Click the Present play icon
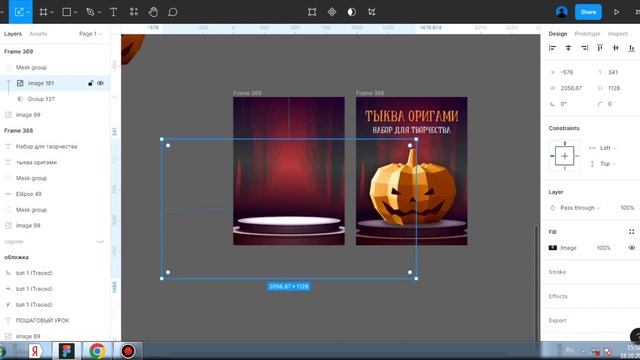The width and height of the screenshot is (640, 360). click(616, 12)
